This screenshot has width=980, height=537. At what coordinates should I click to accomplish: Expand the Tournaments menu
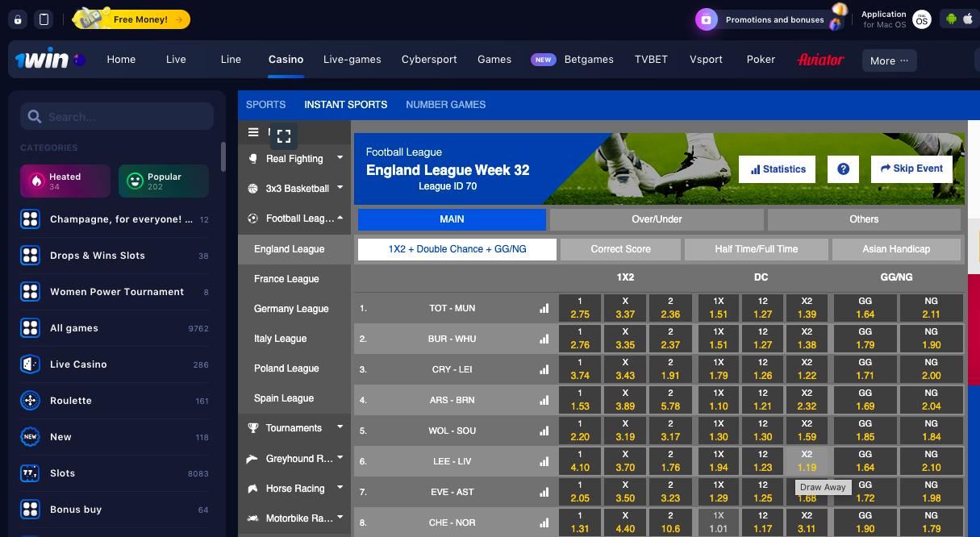[294, 428]
